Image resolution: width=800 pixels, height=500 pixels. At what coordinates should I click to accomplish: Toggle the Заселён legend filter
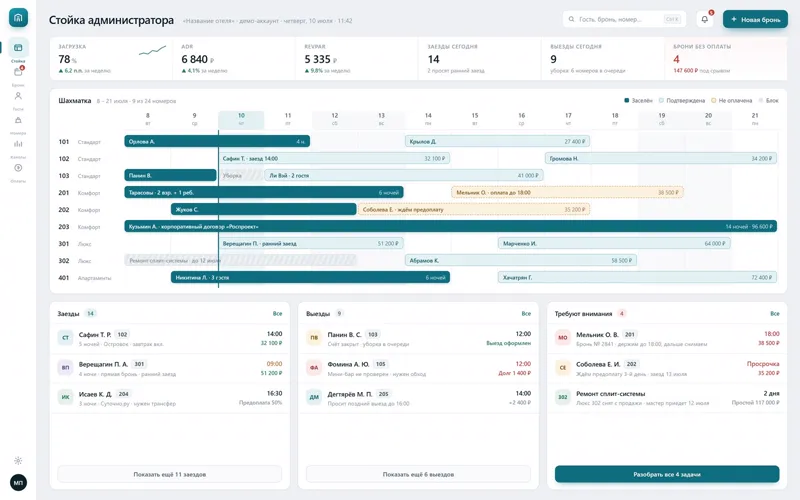(x=638, y=101)
